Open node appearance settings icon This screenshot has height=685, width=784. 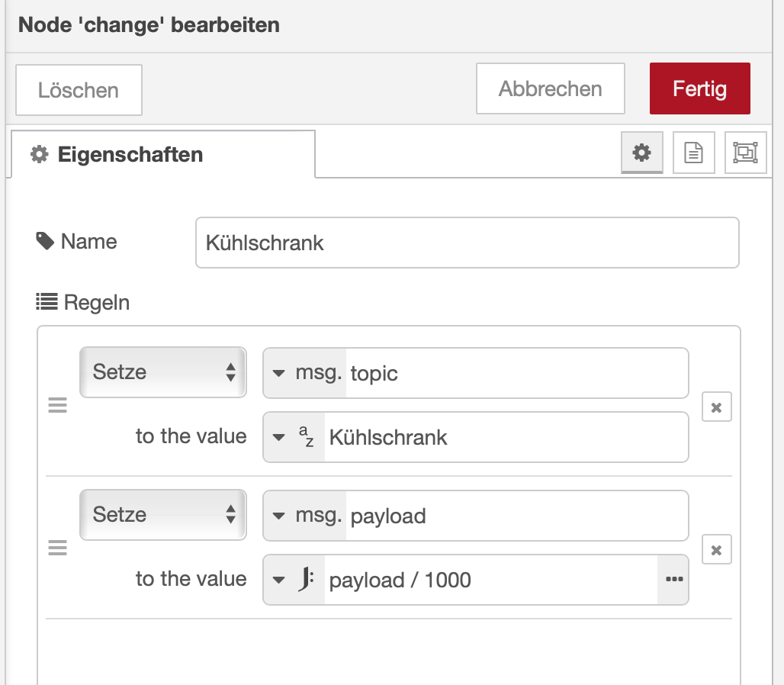click(745, 153)
